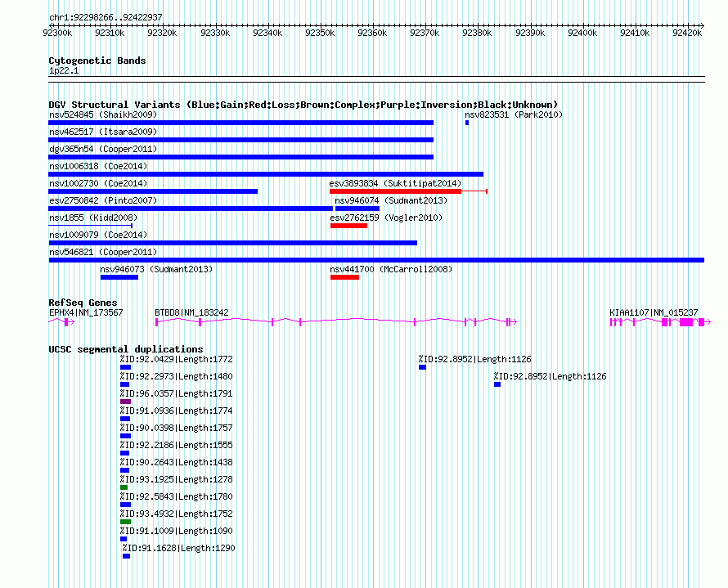Select segmental duplication %ID:92.0429|Length:1772
This screenshot has width=728, height=588.
tap(125, 367)
